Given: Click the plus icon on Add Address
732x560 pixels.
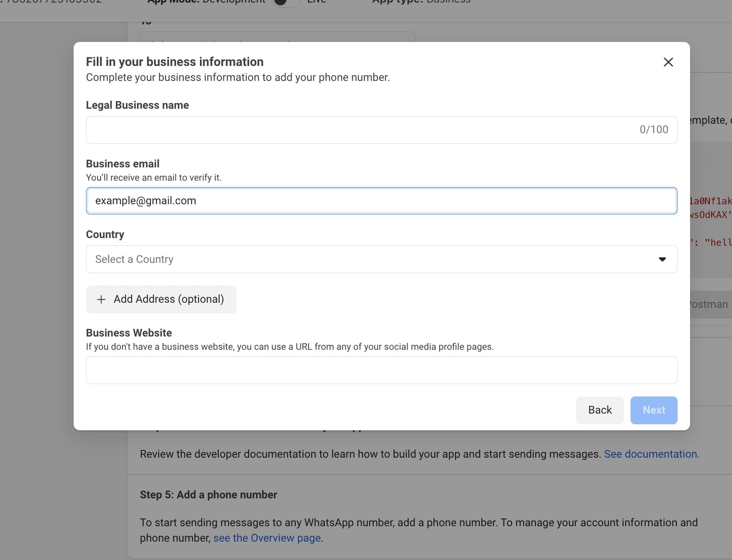Looking at the screenshot, I should coord(101,299).
